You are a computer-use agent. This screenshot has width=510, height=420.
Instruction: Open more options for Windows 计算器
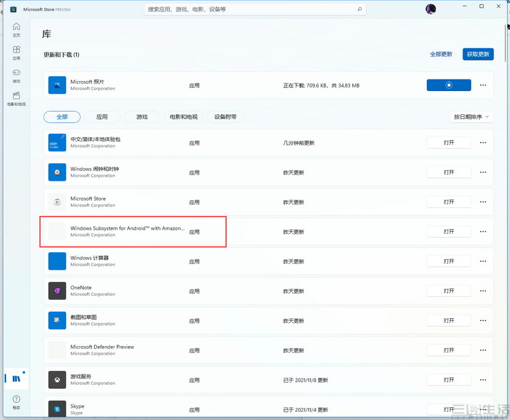tap(483, 261)
